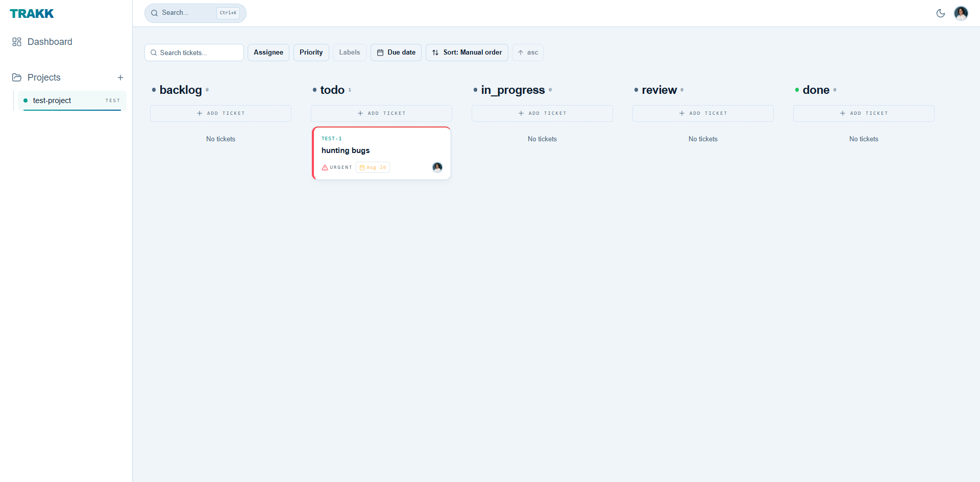Click the global Search box
The image size is (980, 482).
pyautogui.click(x=195, y=13)
